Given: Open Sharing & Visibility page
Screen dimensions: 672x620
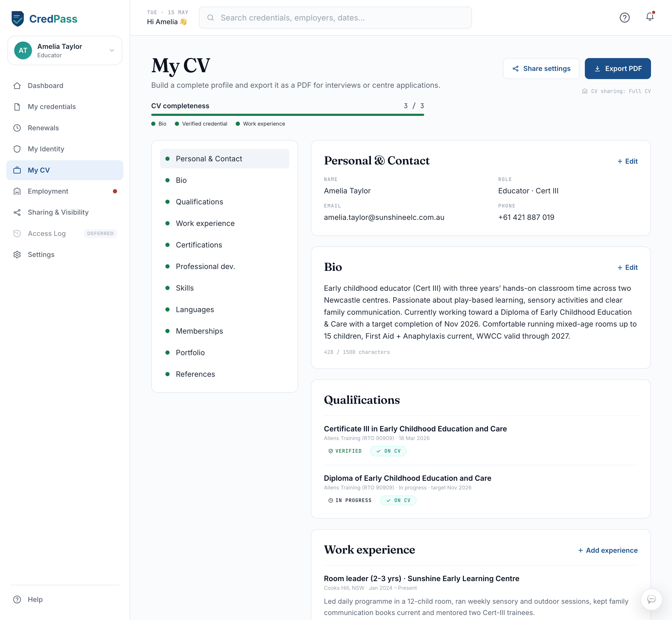Looking at the screenshot, I should coord(65,212).
